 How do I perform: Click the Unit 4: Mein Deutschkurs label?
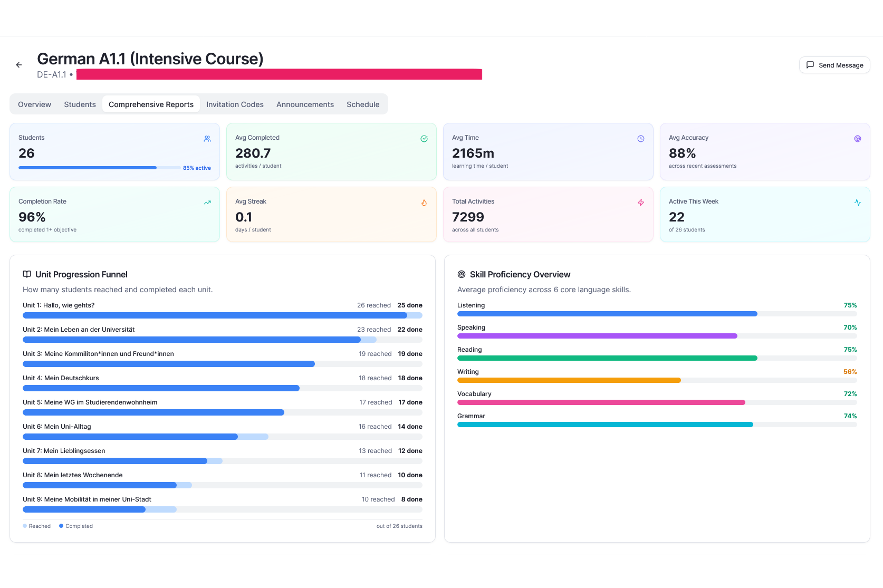(x=61, y=378)
